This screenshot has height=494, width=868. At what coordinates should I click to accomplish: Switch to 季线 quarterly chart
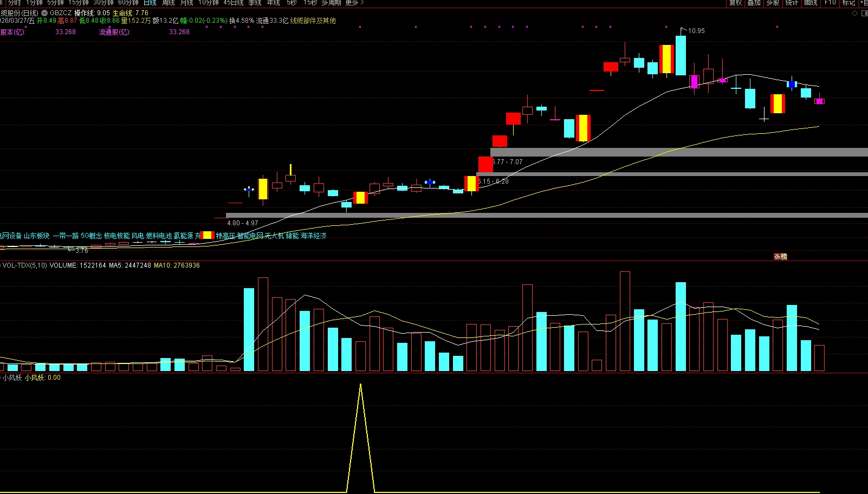click(x=255, y=3)
